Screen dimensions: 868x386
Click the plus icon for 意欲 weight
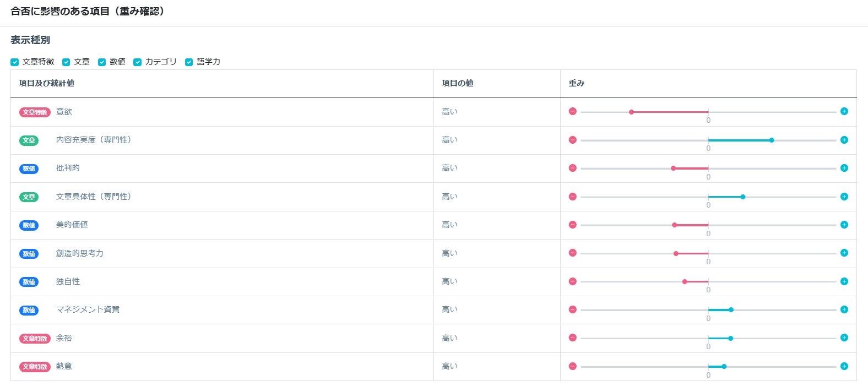point(844,111)
